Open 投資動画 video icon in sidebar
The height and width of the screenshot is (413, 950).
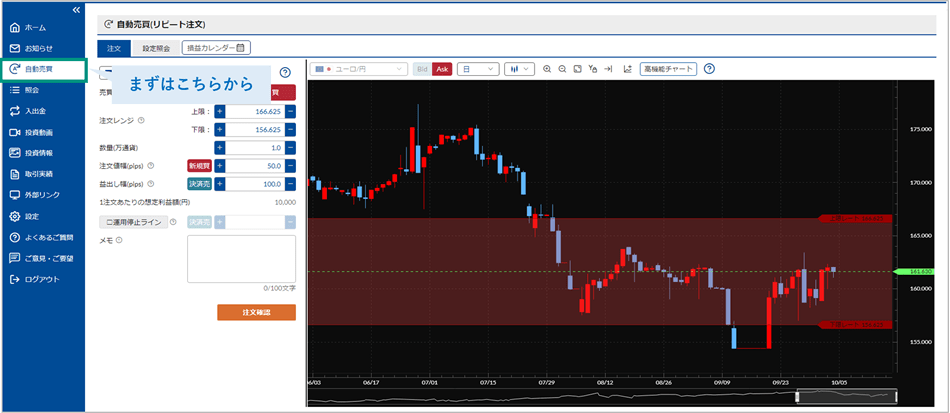click(15, 132)
